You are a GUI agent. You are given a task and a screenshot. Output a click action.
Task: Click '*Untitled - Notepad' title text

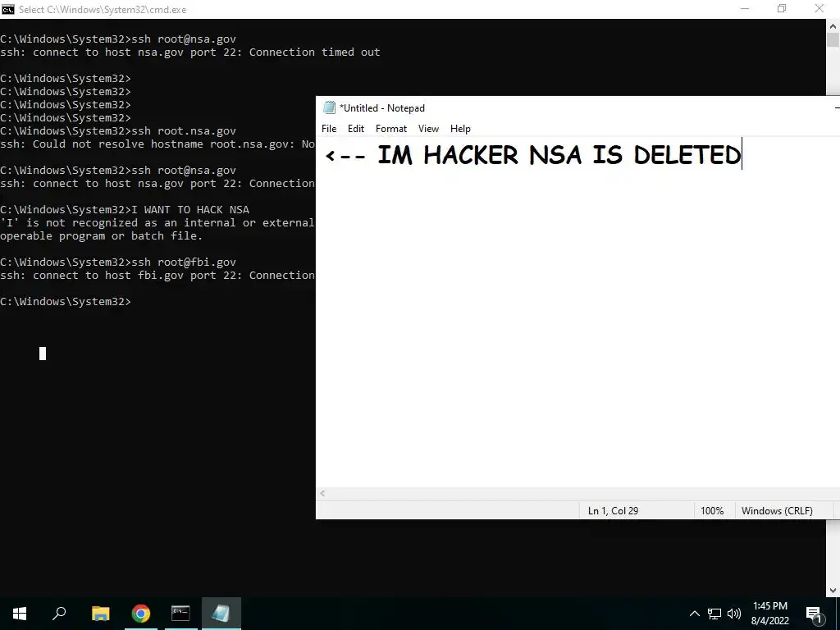382,107
